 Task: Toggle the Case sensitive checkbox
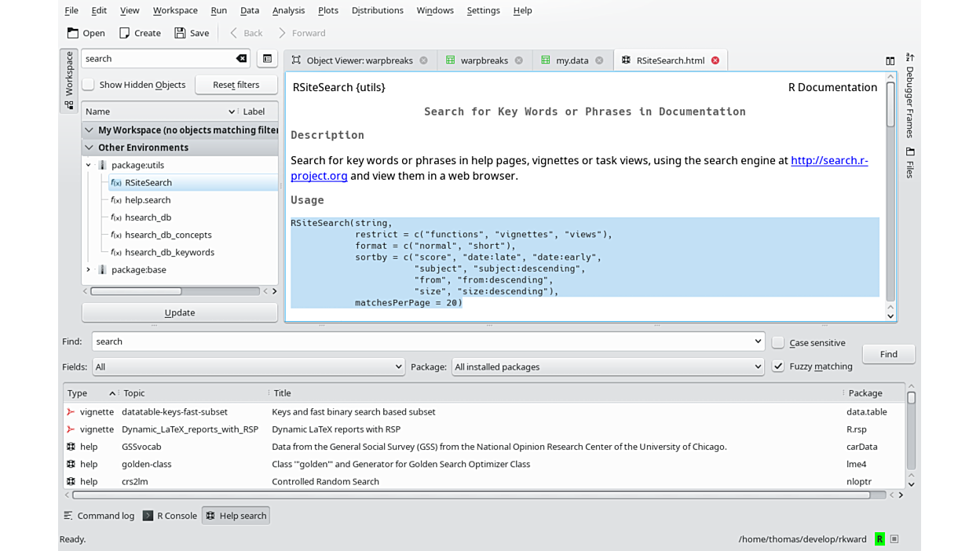point(778,343)
